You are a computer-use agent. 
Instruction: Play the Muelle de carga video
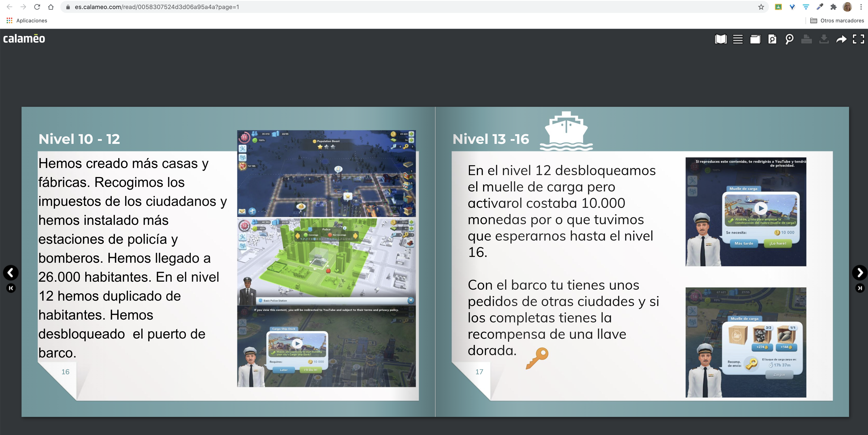(761, 208)
